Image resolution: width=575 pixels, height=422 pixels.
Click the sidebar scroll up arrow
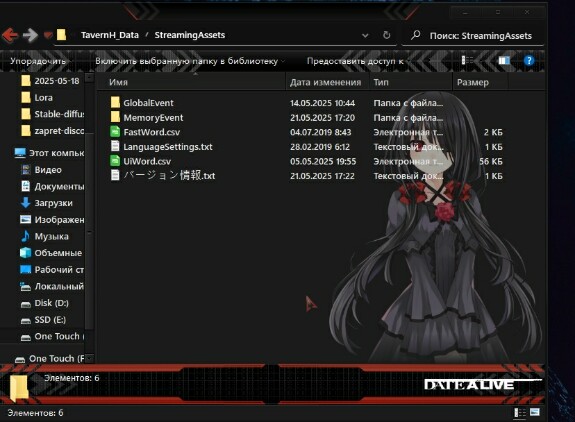tap(89, 77)
